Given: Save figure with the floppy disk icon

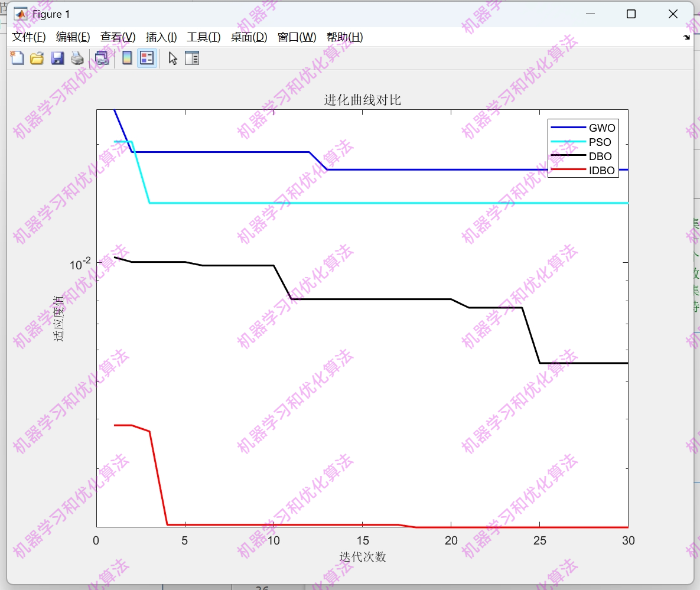Looking at the screenshot, I should pos(57,58).
